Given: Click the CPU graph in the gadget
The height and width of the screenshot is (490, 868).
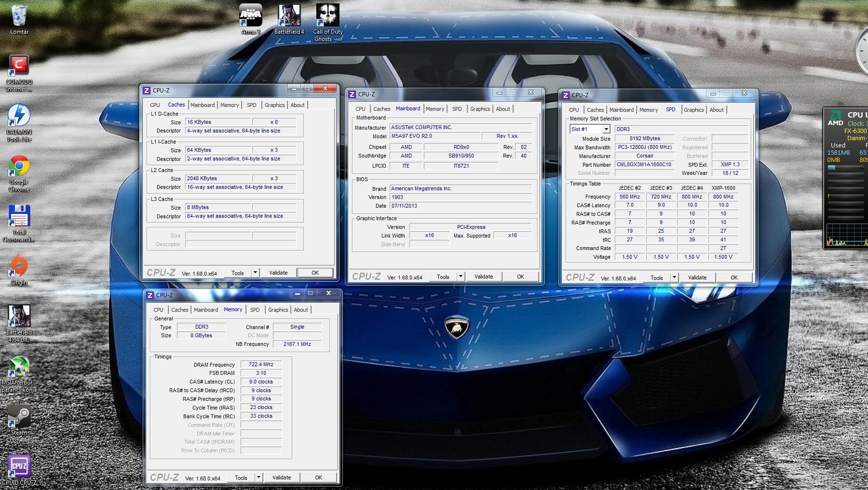Looking at the screenshot, I should pos(847,235).
